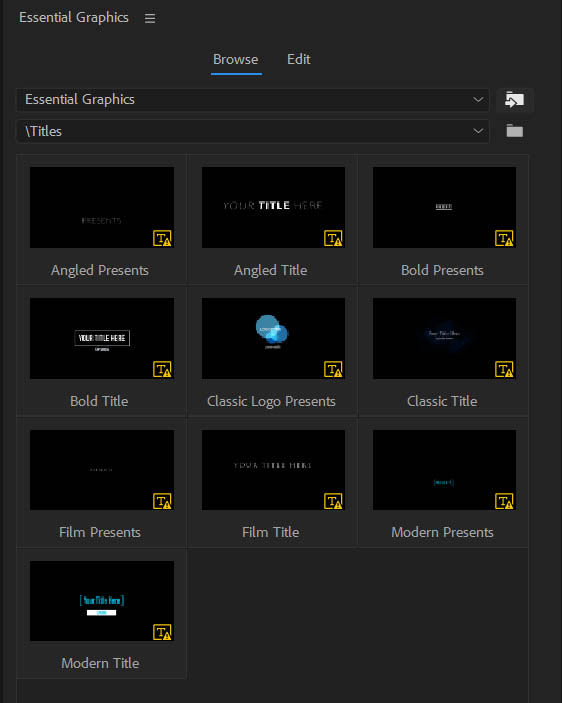This screenshot has width=562, height=703.
Task: Select the Classic Logo Presents thumbnail
Action: click(x=273, y=338)
